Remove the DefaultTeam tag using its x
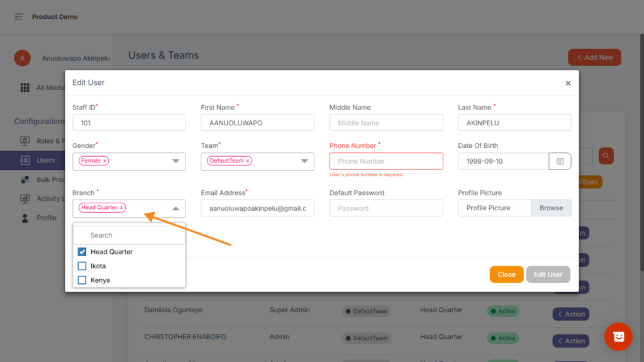The width and height of the screenshot is (644, 362). (x=248, y=161)
